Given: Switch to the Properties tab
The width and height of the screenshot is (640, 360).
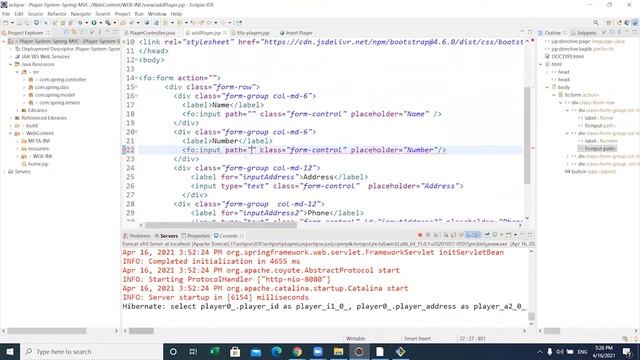Looking at the screenshot, I should tap(196, 236).
